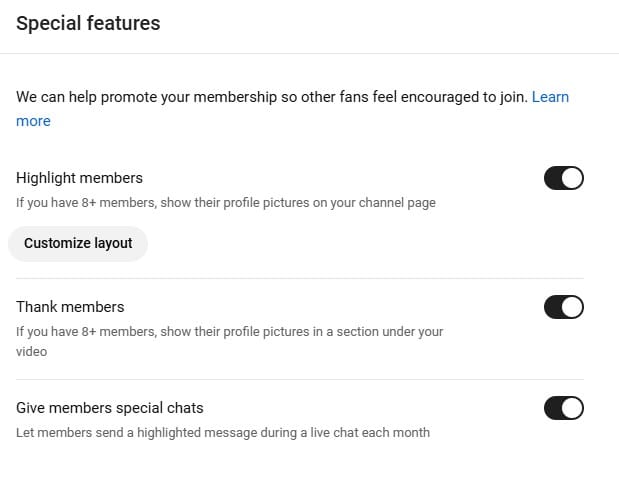The image size is (619, 493).
Task: Open the Customize layout button
Action: [78, 243]
